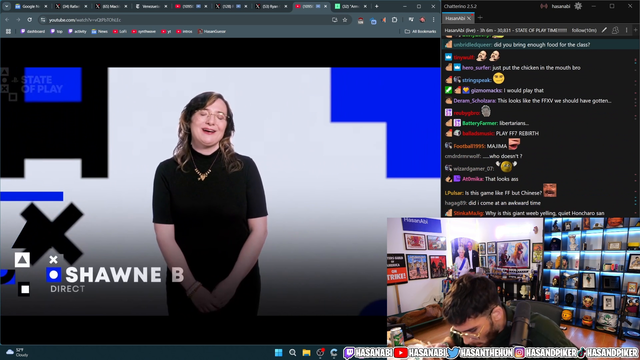The height and width of the screenshot is (360, 640).
Task: Click username BatteryFarmer in chat
Action: coord(480,123)
